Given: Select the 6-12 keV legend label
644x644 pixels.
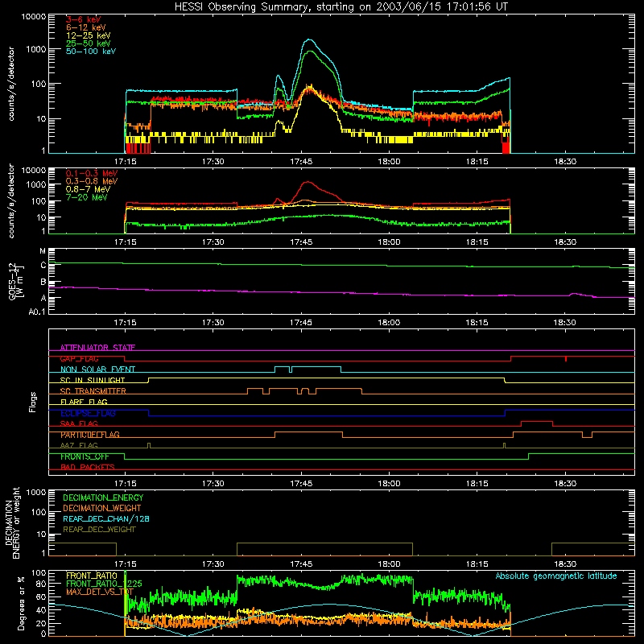Looking at the screenshot, I should coord(86,27).
